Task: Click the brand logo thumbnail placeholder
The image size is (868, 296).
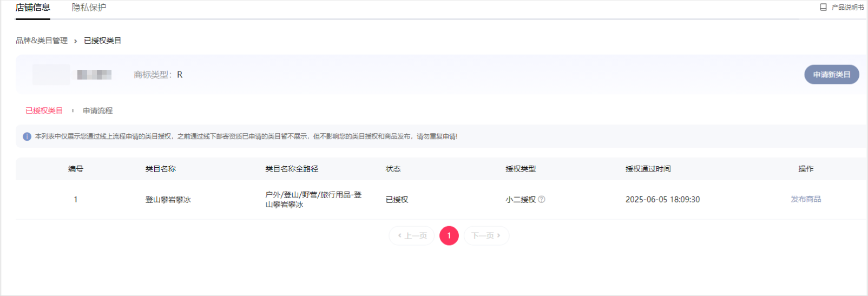Action: (x=51, y=75)
